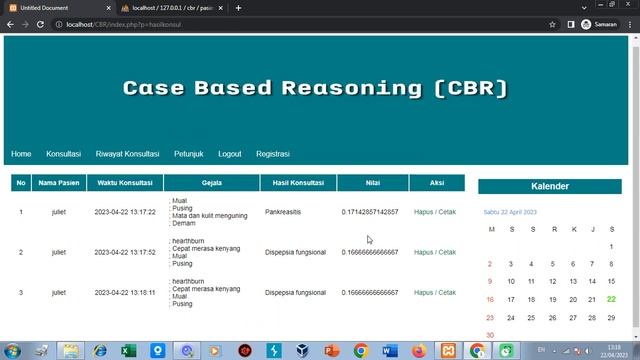The width and height of the screenshot is (640, 360).
Task: Open XAMPP control panel taskbar icon
Action: point(448,351)
